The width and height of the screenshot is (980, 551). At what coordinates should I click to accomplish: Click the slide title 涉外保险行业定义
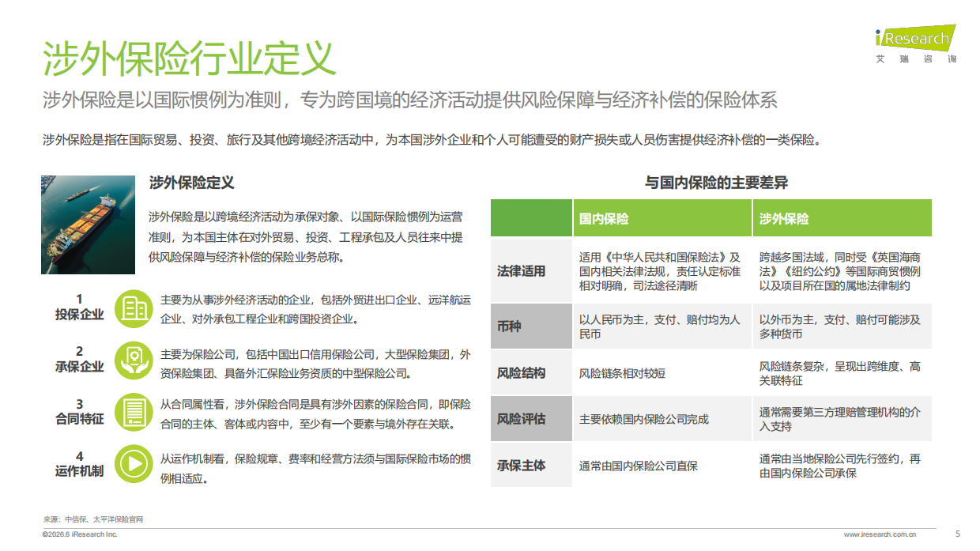pyautogui.click(x=190, y=57)
